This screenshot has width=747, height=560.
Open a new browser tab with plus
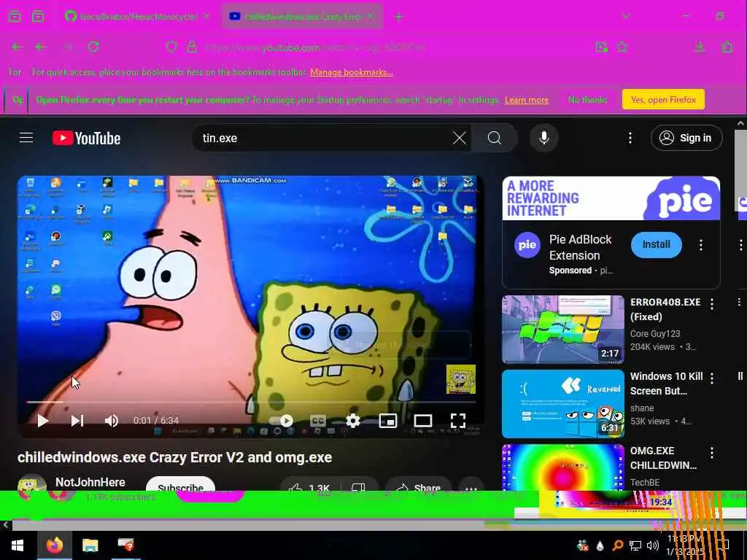click(x=399, y=17)
